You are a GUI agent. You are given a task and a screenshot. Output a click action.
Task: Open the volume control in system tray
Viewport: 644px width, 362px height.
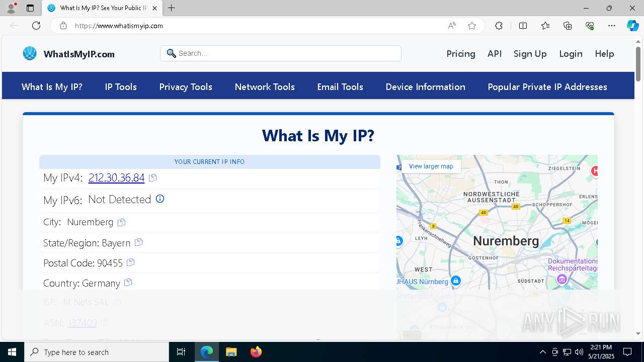(579, 352)
